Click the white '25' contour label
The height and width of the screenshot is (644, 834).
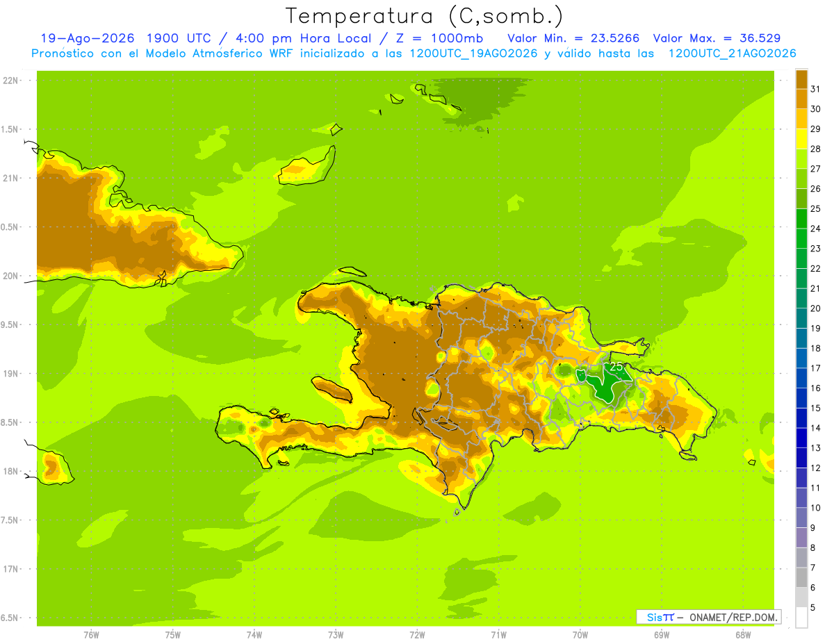(616, 367)
